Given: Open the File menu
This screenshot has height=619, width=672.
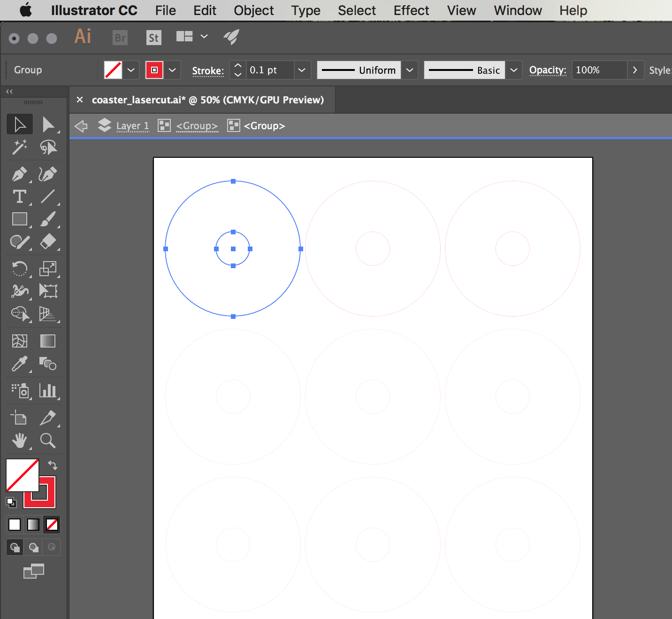Looking at the screenshot, I should tap(166, 10).
